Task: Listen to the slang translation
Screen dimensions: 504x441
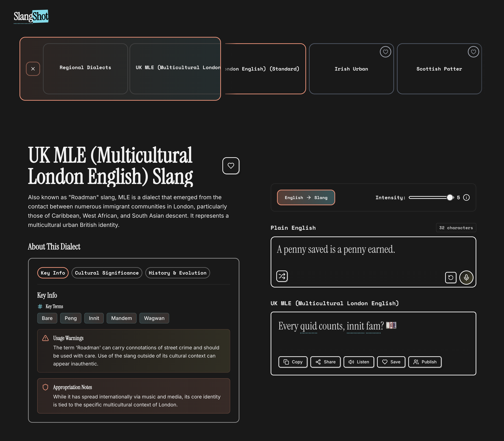Action: [358, 362]
